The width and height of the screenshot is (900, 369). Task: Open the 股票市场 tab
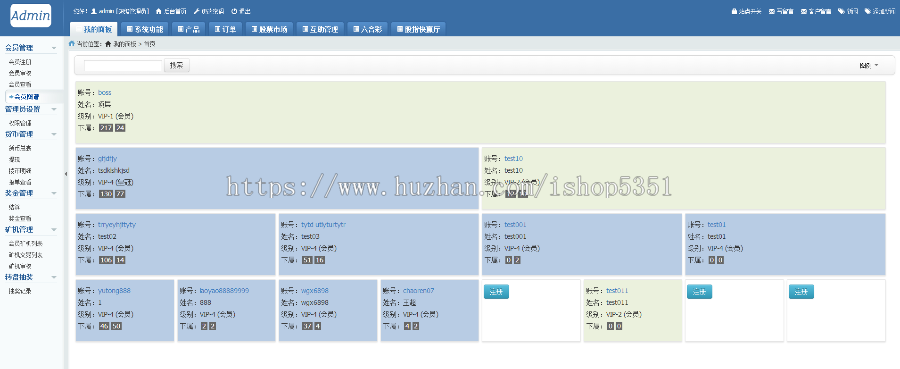[x=269, y=29]
